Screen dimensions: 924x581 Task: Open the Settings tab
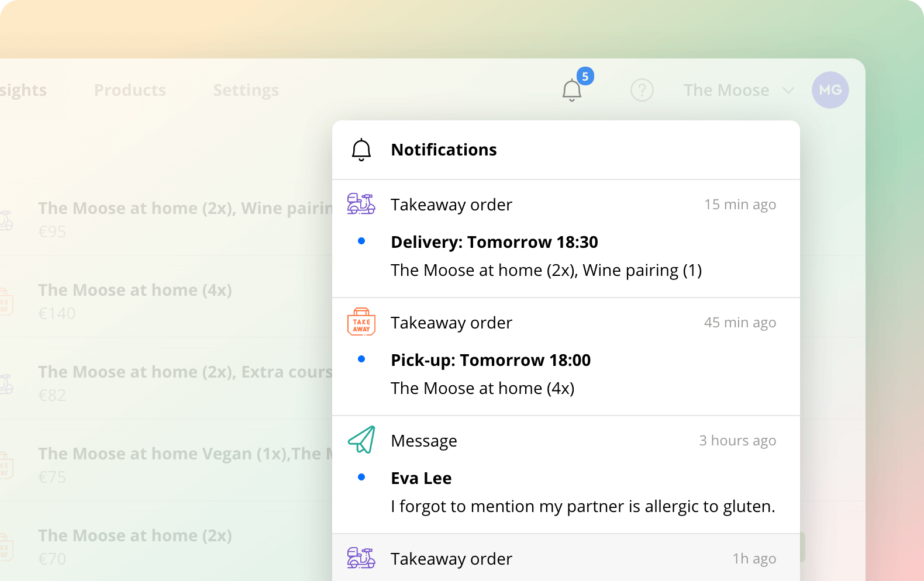tap(246, 91)
